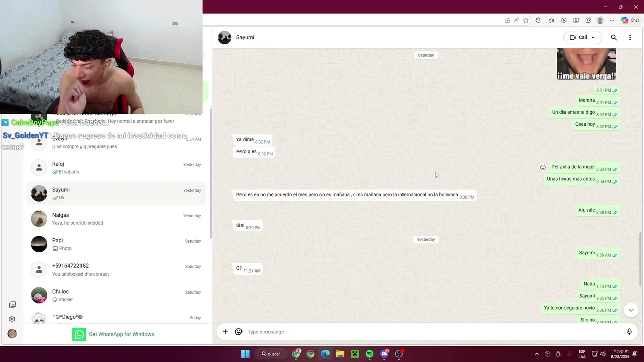Image resolution: width=644 pixels, height=362 pixels.
Task: Open Edge history icon
Action: point(563,20)
